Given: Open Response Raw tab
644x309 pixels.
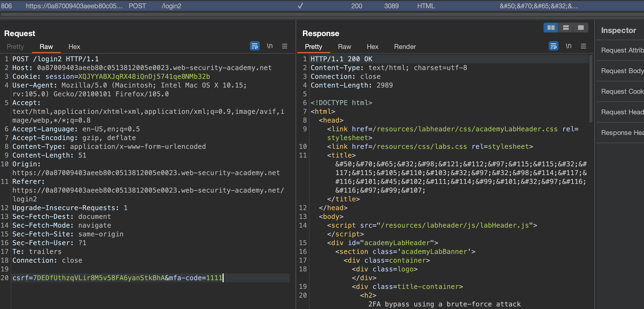Looking at the screenshot, I should click(x=344, y=47).
